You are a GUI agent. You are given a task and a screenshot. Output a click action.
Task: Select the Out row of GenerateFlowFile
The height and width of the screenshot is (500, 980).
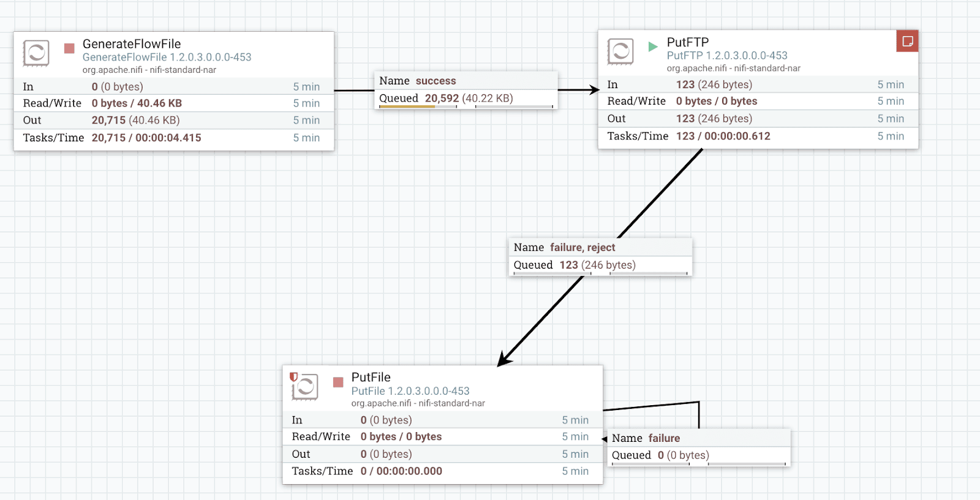coord(173,121)
